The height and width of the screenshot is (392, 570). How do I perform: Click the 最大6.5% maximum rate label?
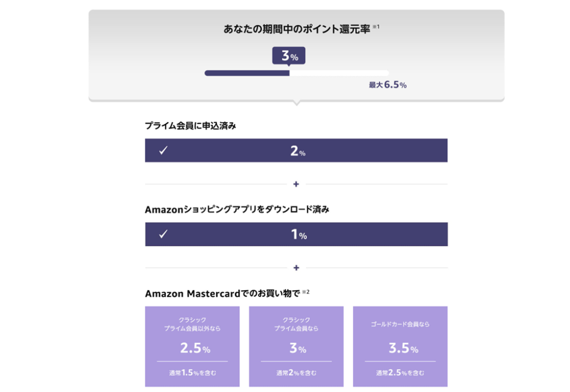pos(387,85)
